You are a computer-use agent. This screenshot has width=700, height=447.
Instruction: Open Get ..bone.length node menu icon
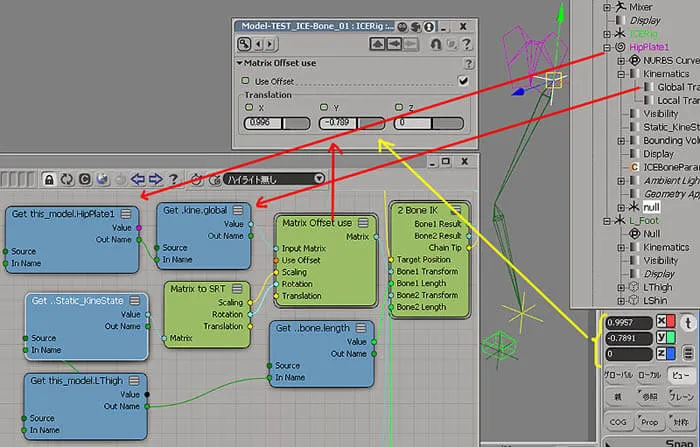[361, 328]
